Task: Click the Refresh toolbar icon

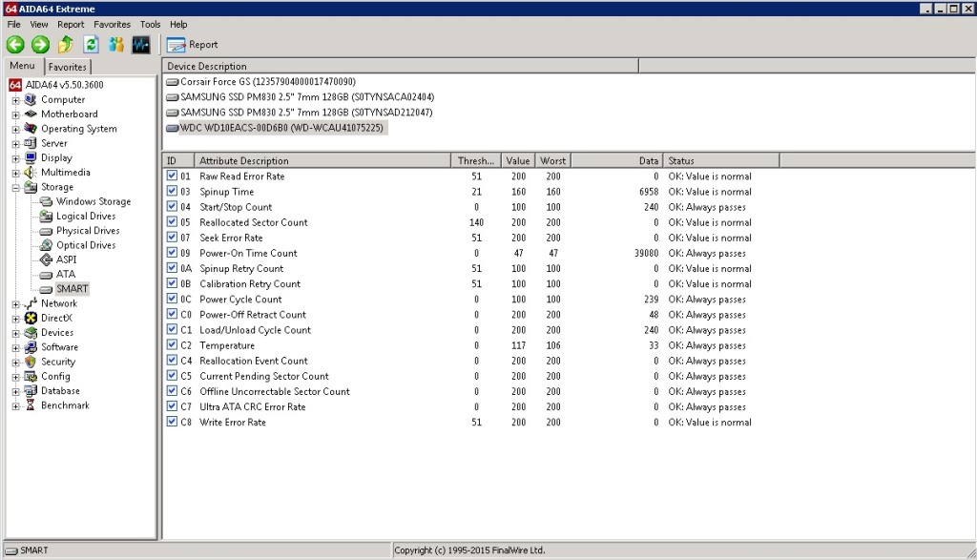Action: (92, 44)
